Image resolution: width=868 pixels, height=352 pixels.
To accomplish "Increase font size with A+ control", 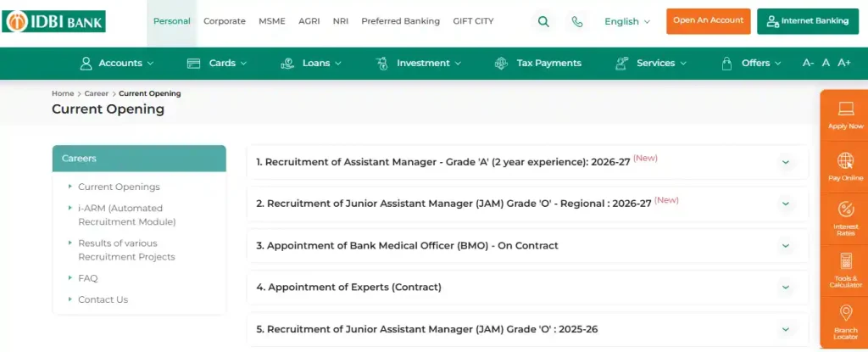I will (x=843, y=63).
